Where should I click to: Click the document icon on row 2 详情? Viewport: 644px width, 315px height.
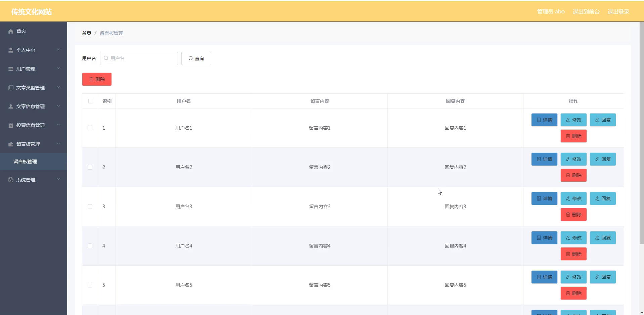point(539,159)
